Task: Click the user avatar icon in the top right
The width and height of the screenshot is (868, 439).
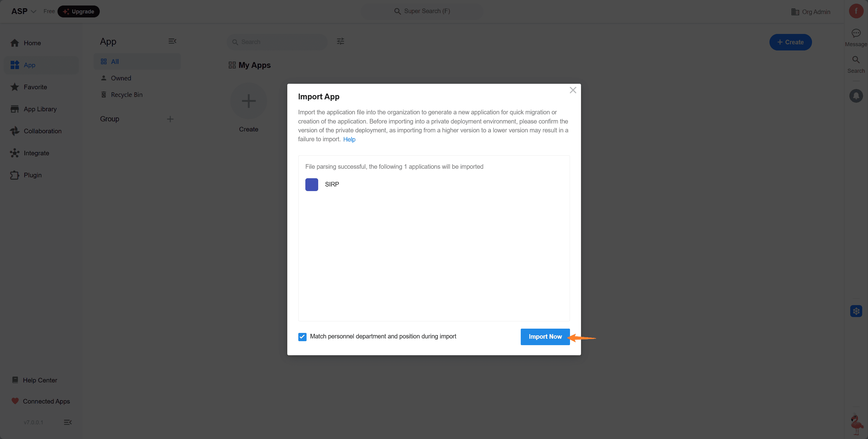Action: click(856, 11)
